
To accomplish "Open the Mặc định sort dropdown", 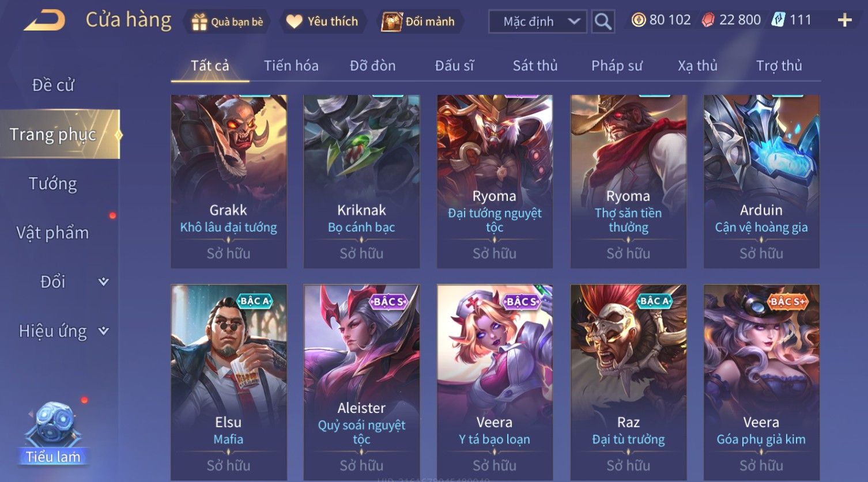I will point(538,21).
